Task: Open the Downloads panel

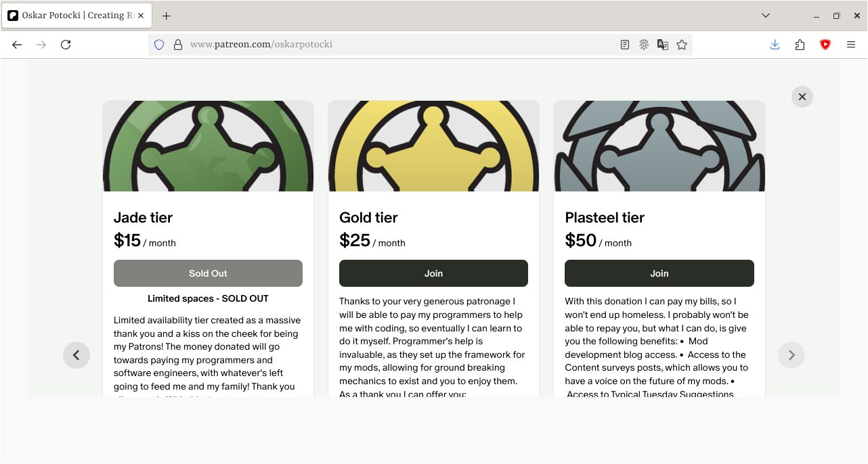Action: pyautogui.click(x=775, y=45)
